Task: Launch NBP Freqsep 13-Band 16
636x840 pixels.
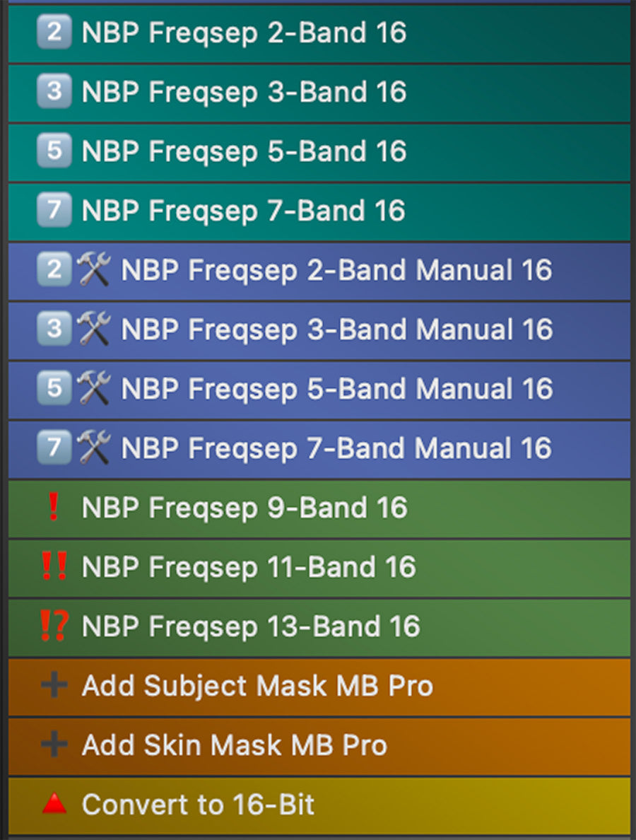Action: point(251,627)
